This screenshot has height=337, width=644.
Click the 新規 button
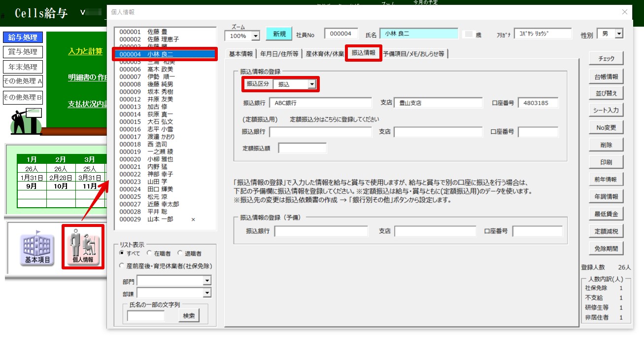279,34
